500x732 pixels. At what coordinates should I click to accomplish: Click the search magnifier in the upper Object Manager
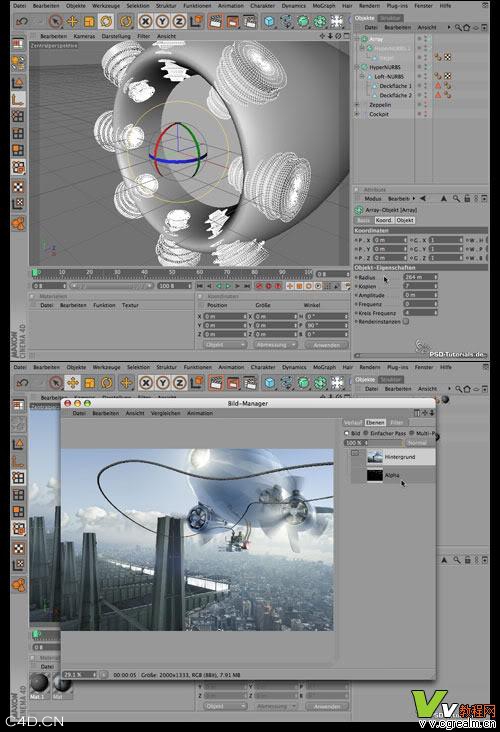point(458,28)
